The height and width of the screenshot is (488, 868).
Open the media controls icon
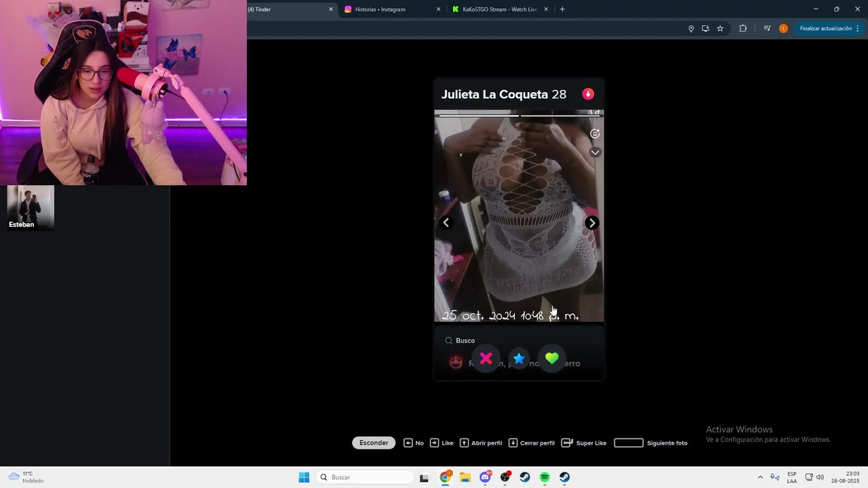[767, 28]
